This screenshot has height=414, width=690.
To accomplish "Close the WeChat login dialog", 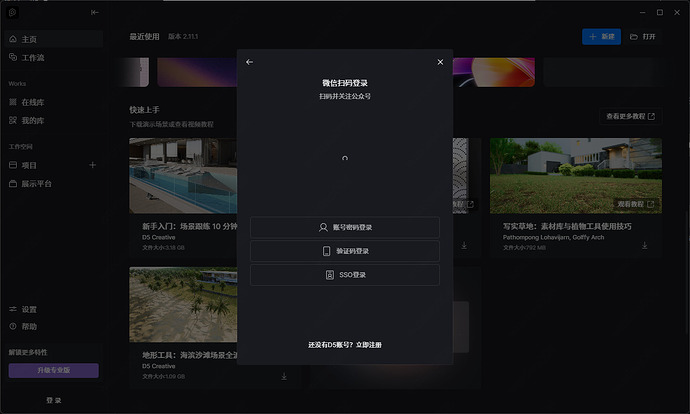I will pyautogui.click(x=440, y=62).
